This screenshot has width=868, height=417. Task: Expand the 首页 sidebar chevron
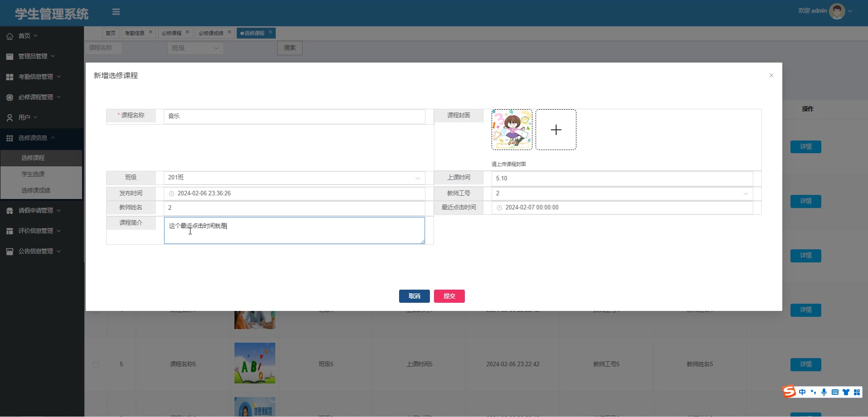[x=36, y=36]
